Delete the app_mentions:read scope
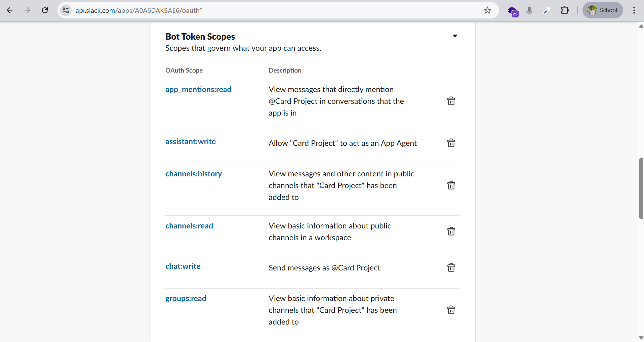 coord(451,101)
